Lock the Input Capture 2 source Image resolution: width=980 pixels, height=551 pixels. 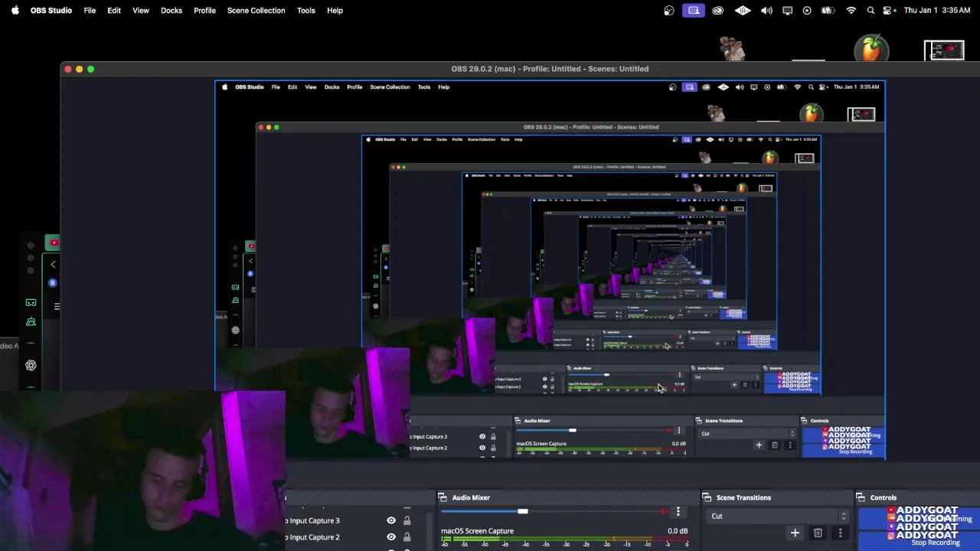(407, 537)
